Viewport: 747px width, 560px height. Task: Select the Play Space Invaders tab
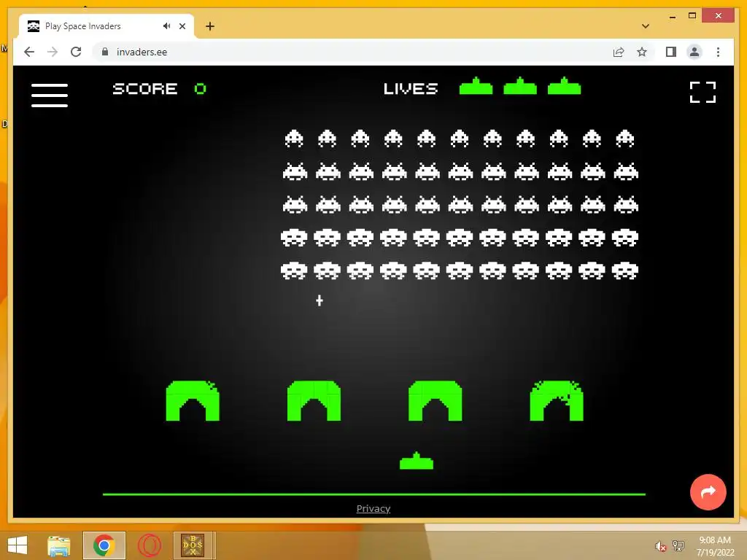coord(107,26)
